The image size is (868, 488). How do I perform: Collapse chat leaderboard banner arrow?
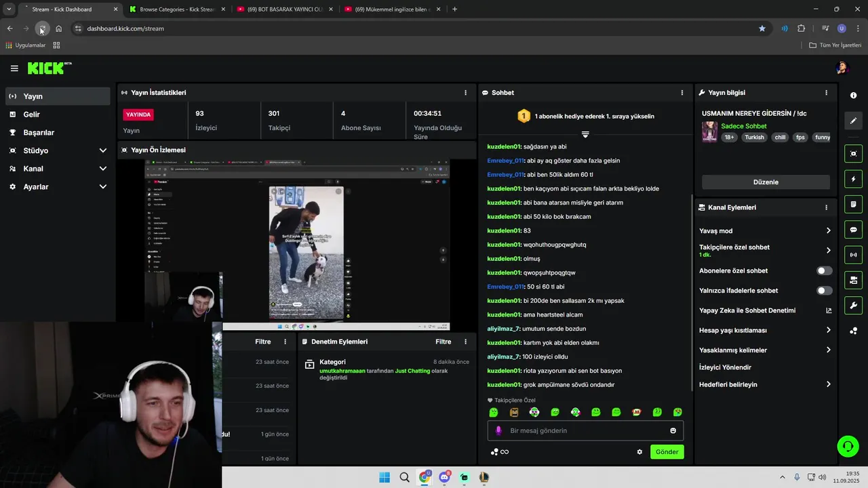(585, 134)
